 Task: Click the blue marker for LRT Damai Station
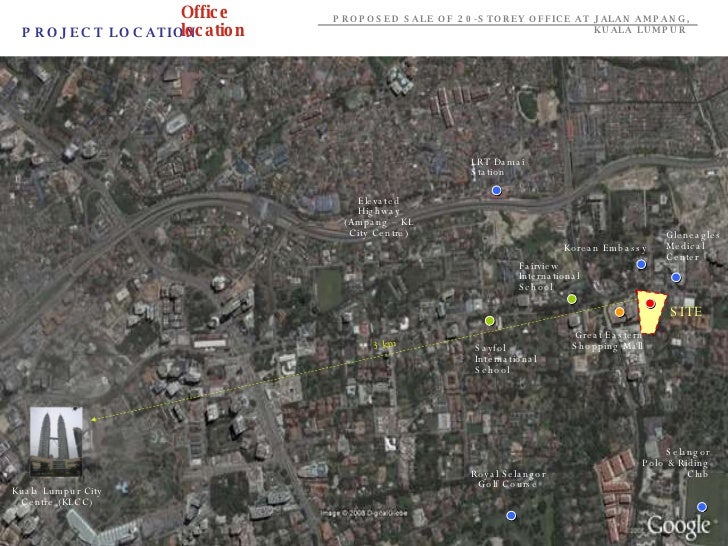(496, 190)
